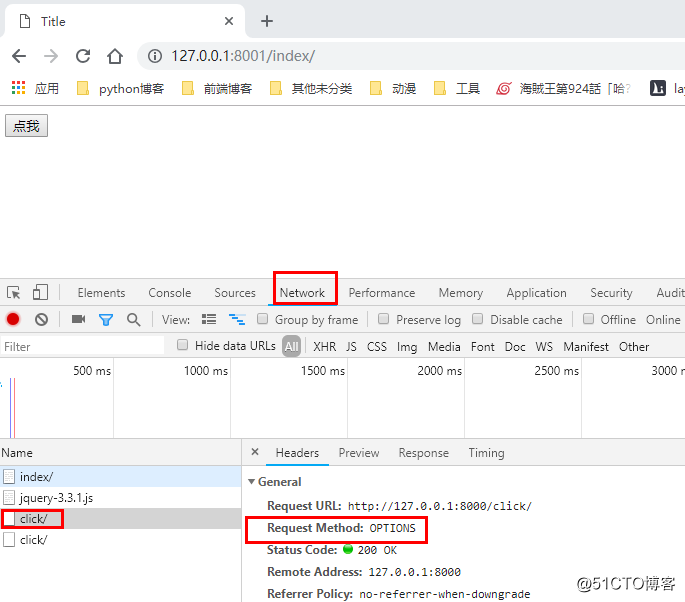Image resolution: width=685 pixels, height=602 pixels.
Task: Go forward with the browser forward arrow
Action: [51, 56]
